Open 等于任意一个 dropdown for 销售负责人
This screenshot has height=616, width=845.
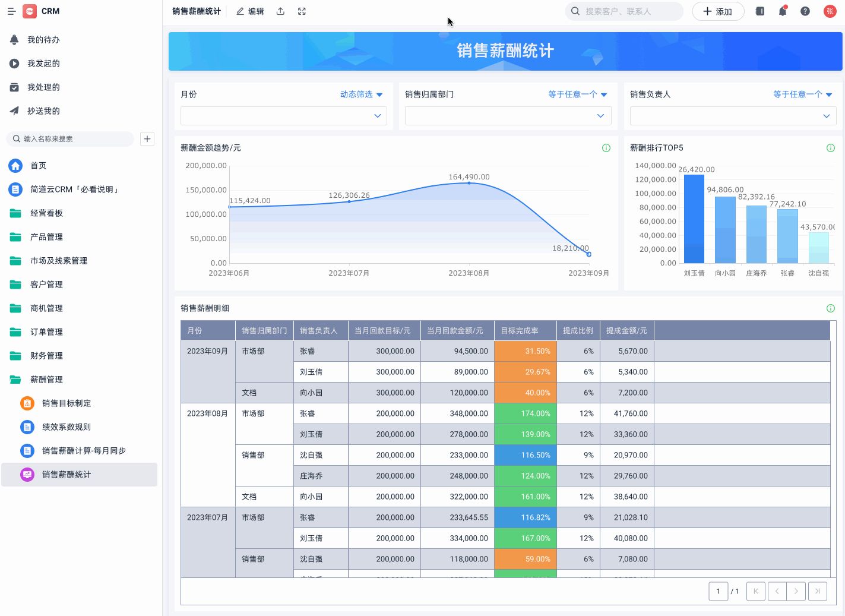pyautogui.click(x=803, y=94)
